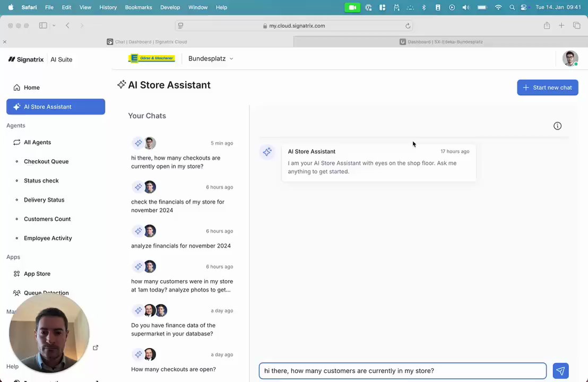The height and width of the screenshot is (382, 588).
Task: Switch to Dashboard SX-Edeka-Bundesplatz tab
Action: (440, 42)
